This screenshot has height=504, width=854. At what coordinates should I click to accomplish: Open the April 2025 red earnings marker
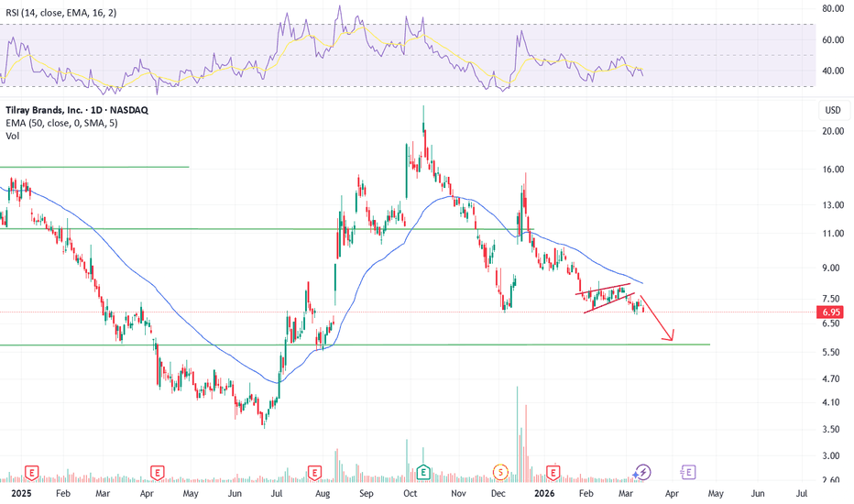pos(158,472)
